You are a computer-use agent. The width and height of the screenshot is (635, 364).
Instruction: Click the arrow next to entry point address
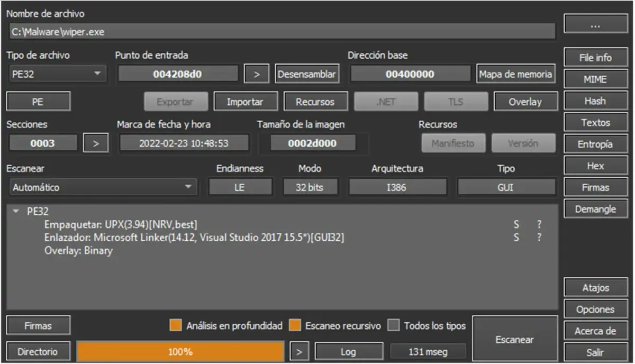pyautogui.click(x=257, y=74)
